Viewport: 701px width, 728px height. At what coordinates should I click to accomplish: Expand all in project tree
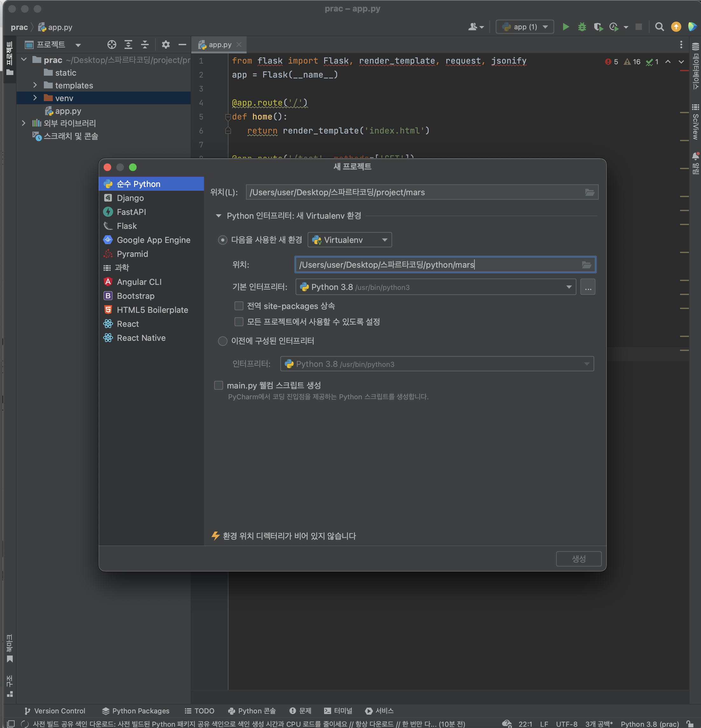(x=128, y=45)
